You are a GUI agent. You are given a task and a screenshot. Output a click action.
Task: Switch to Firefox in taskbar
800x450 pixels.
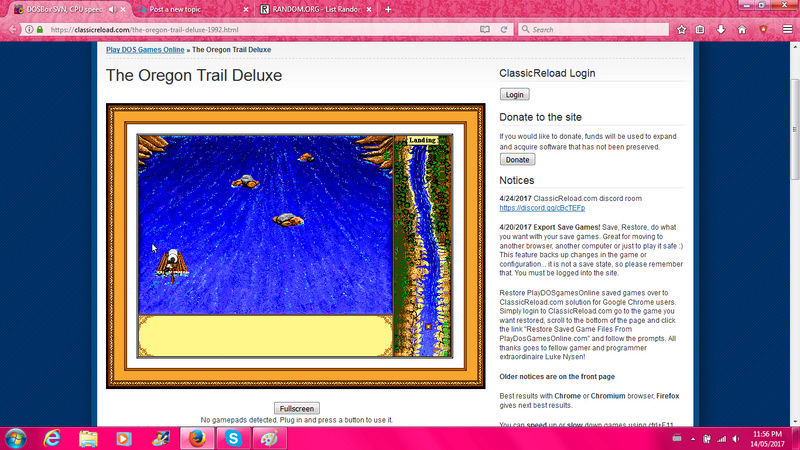pyautogui.click(x=197, y=438)
